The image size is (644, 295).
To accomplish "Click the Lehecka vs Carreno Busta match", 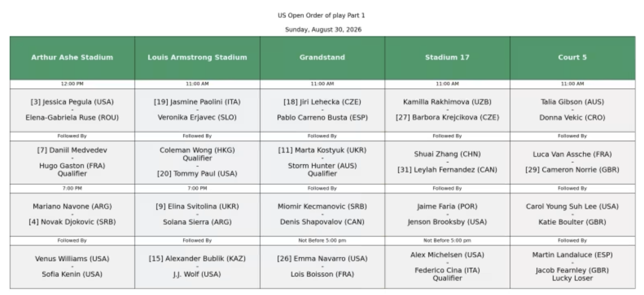I will click(322, 110).
